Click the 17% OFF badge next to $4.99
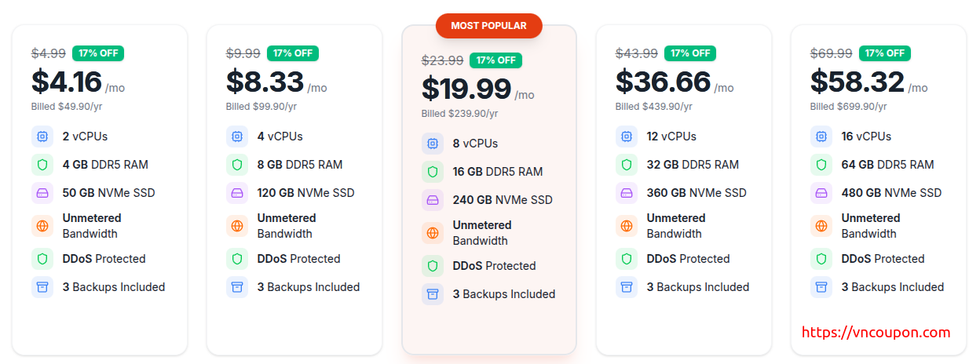 [x=98, y=53]
